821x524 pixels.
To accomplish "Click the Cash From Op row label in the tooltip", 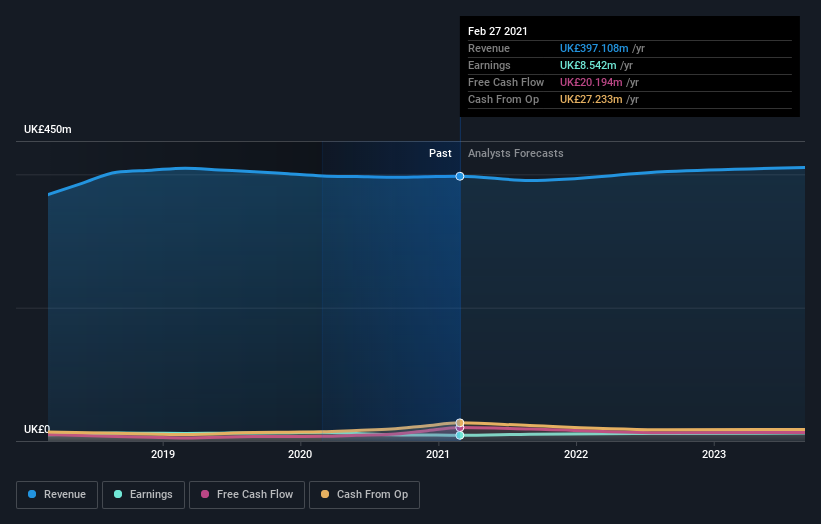I will pos(503,99).
